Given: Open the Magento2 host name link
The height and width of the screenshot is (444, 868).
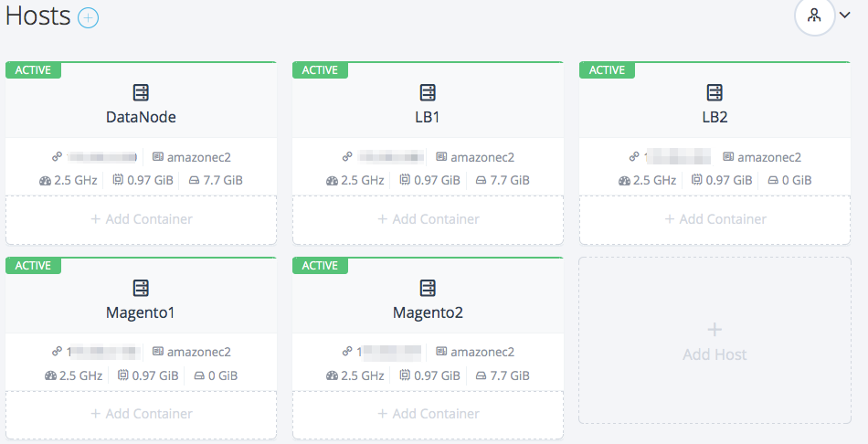Looking at the screenshot, I should pyautogui.click(x=428, y=312).
